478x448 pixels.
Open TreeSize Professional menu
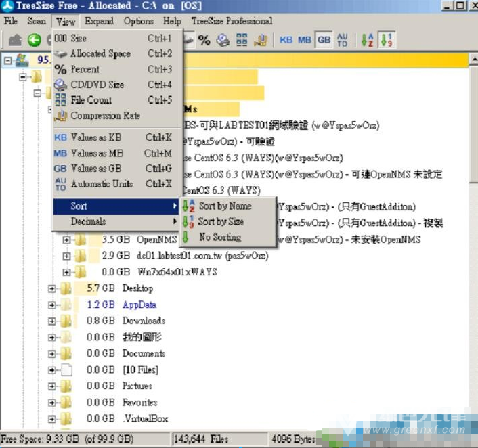[x=232, y=21]
